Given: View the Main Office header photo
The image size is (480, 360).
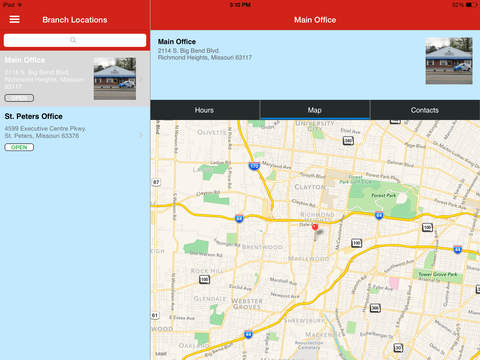Looking at the screenshot, I should [x=449, y=61].
